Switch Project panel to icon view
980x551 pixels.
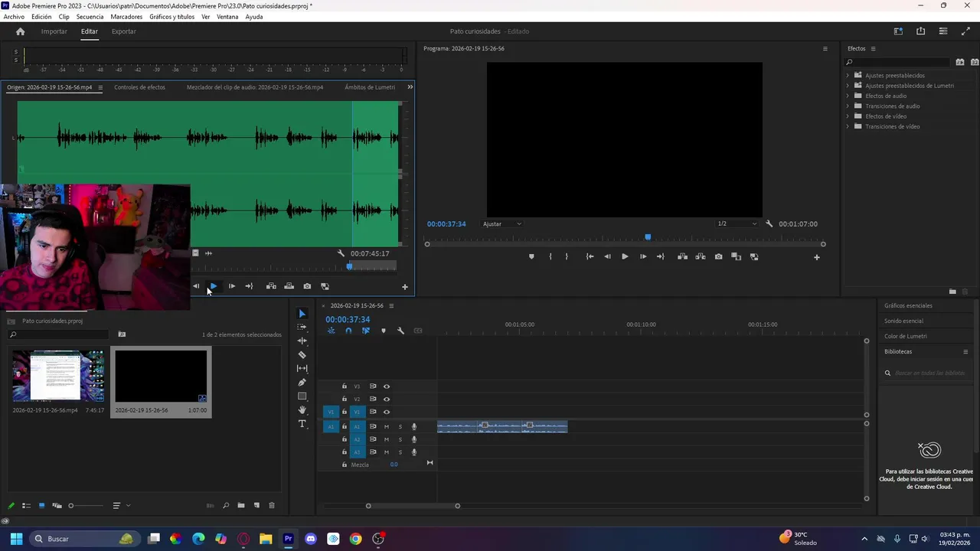(x=41, y=505)
